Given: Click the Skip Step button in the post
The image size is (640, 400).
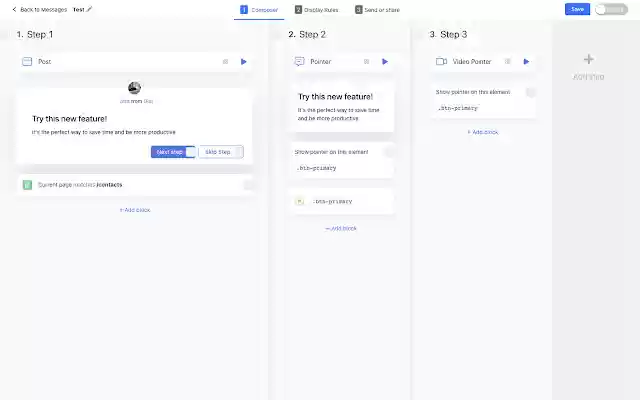Looking at the screenshot, I should tap(221, 152).
